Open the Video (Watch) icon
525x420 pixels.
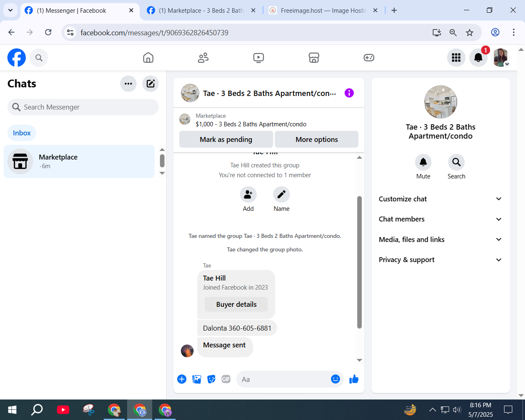coord(258,58)
